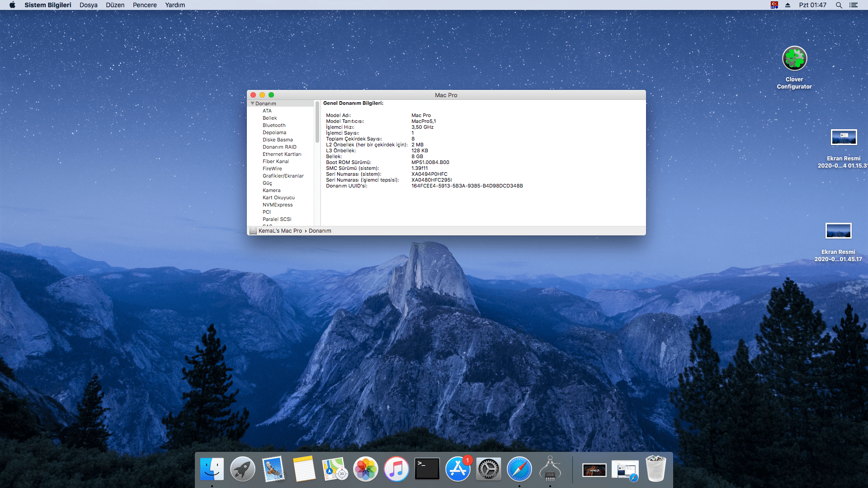Click KemaL's Mac Pro path link
Screen dimensions: 868x488
(x=280, y=231)
